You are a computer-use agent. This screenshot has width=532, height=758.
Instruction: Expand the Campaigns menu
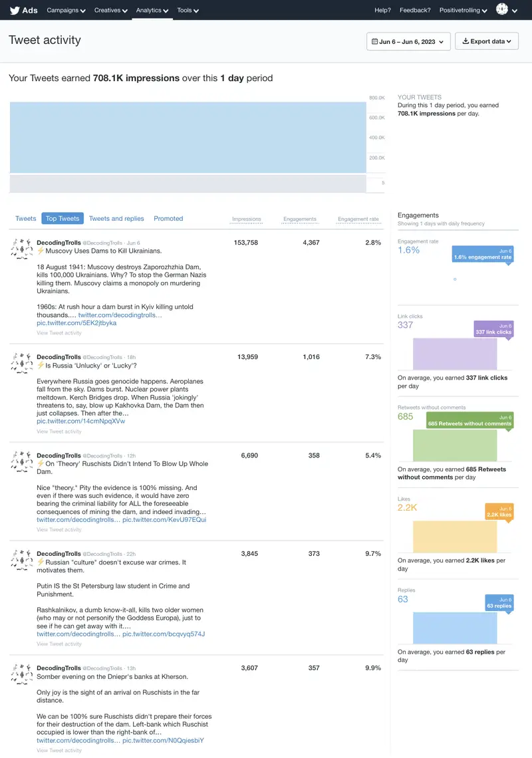pos(66,11)
